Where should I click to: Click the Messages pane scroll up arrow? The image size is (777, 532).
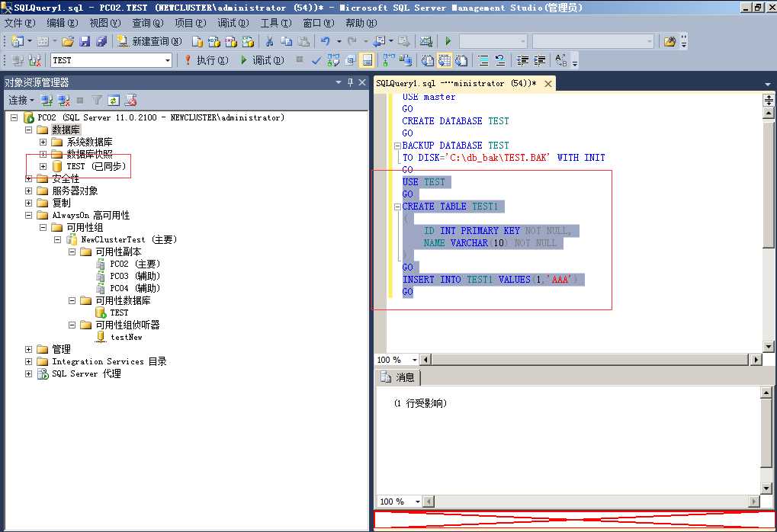(766, 393)
